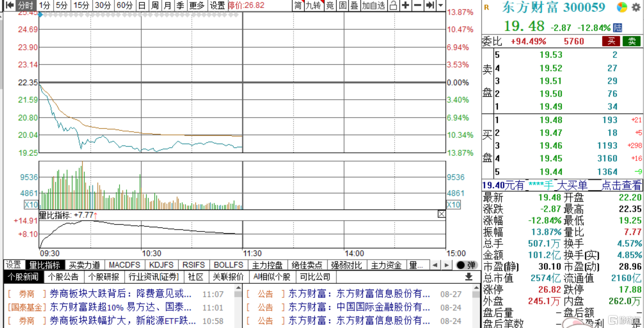The image size is (644, 328).
Task: Select the RSIFS indicator tab
Action: 194,265
